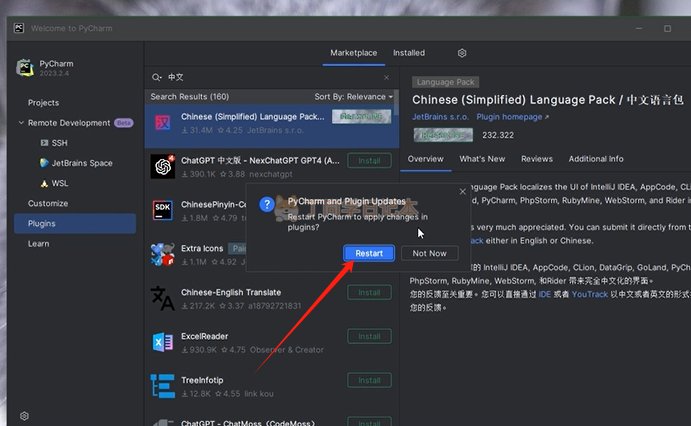The height and width of the screenshot is (426, 691).
Task: Click the version number 232.322
Action: point(498,135)
